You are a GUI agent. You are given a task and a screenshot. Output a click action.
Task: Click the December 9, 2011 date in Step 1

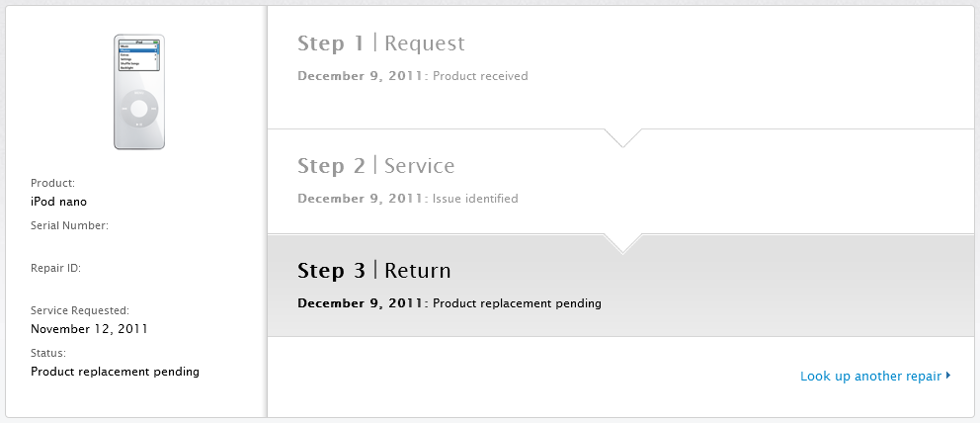coord(360,76)
